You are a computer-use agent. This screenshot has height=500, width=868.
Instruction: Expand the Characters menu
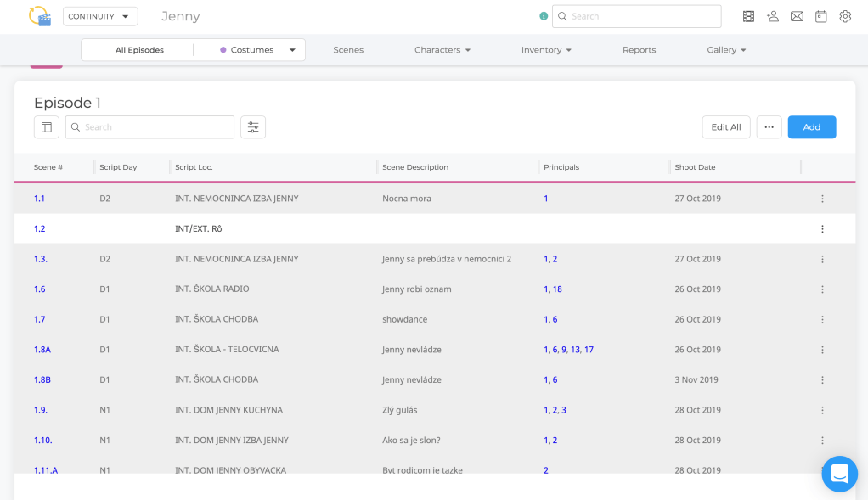point(442,50)
